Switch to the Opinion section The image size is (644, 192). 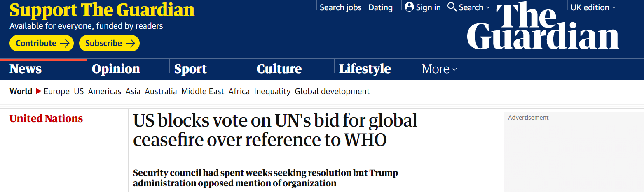pos(116,69)
